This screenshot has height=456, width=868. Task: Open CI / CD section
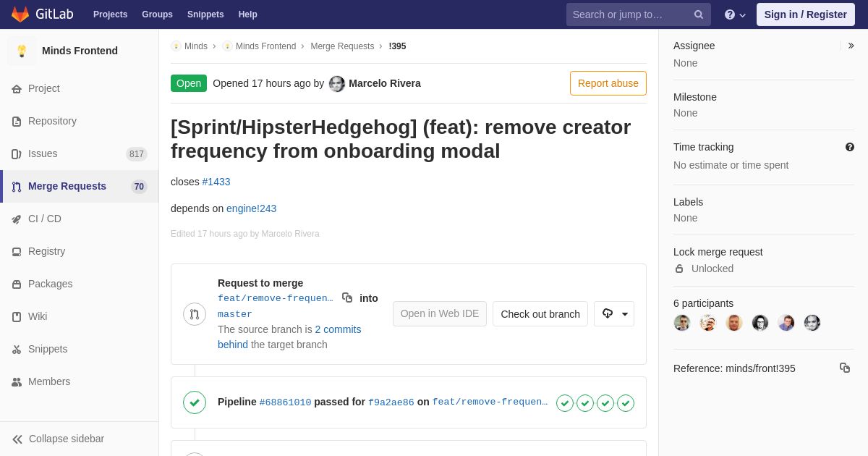[x=80, y=219]
